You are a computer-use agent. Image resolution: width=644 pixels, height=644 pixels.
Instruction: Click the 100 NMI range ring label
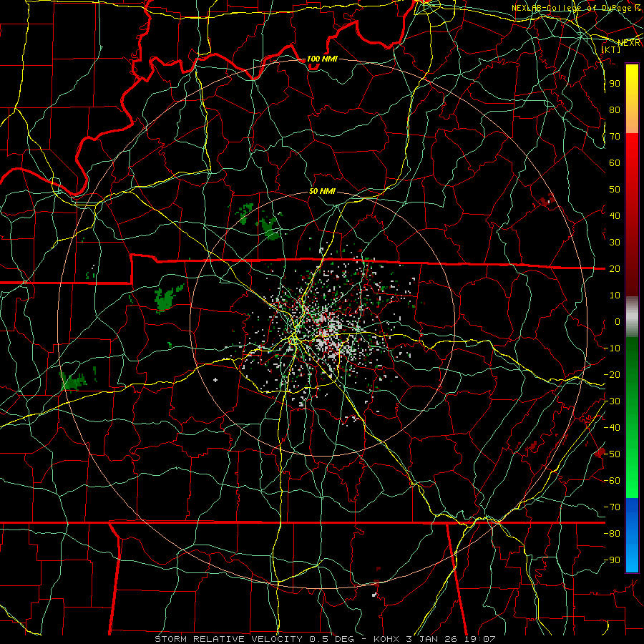click(x=322, y=59)
